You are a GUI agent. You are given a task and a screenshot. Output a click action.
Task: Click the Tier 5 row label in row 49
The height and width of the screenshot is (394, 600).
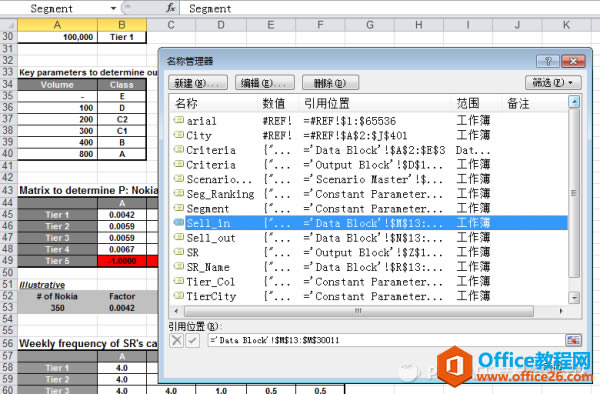click(x=57, y=261)
